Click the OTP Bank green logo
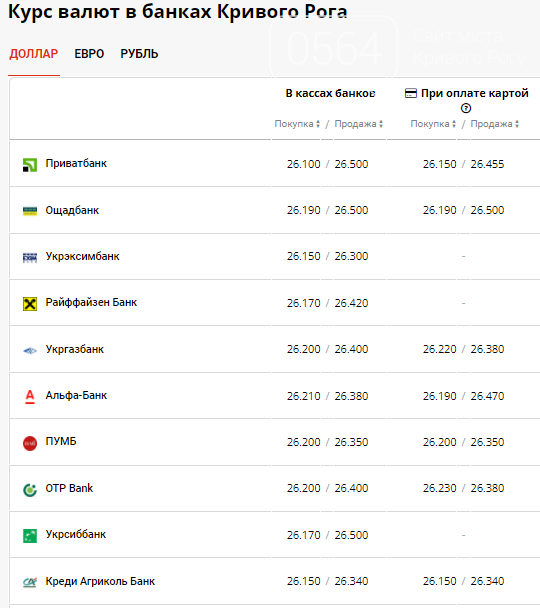This screenshot has height=608, width=540. click(30, 490)
